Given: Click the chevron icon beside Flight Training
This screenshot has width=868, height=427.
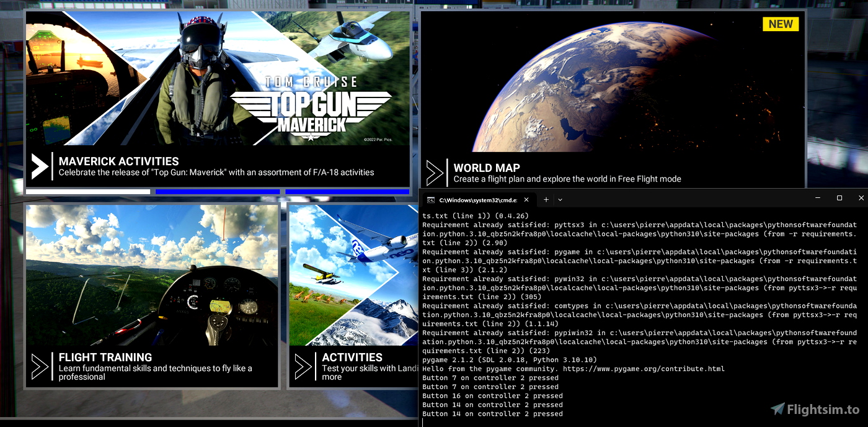Looking at the screenshot, I should [40, 366].
